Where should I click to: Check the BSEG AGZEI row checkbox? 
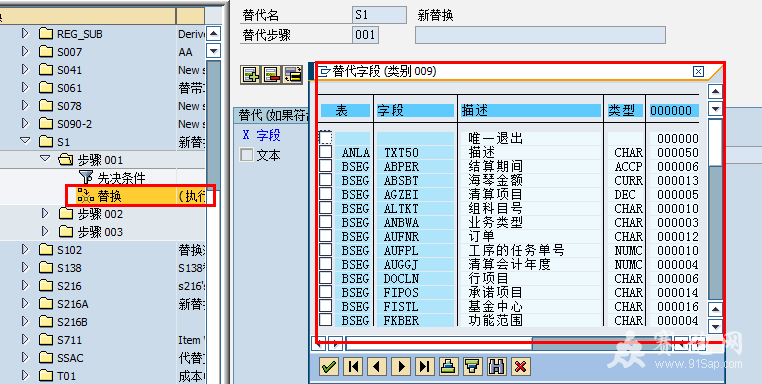pos(326,194)
